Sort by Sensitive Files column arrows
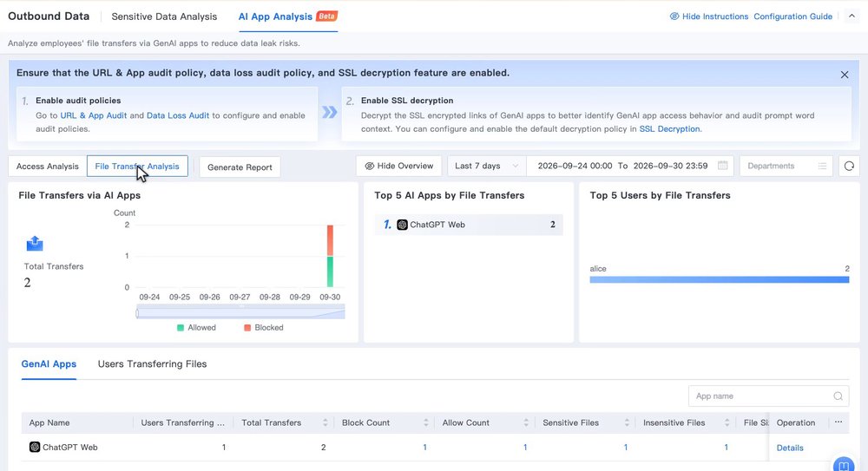Viewport: 868px width, 471px height. point(627,422)
